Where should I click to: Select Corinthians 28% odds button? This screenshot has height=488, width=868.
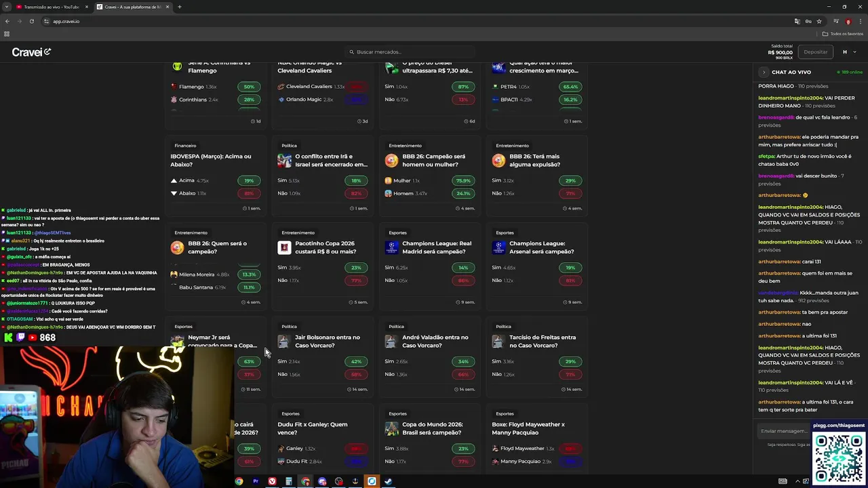(249, 100)
